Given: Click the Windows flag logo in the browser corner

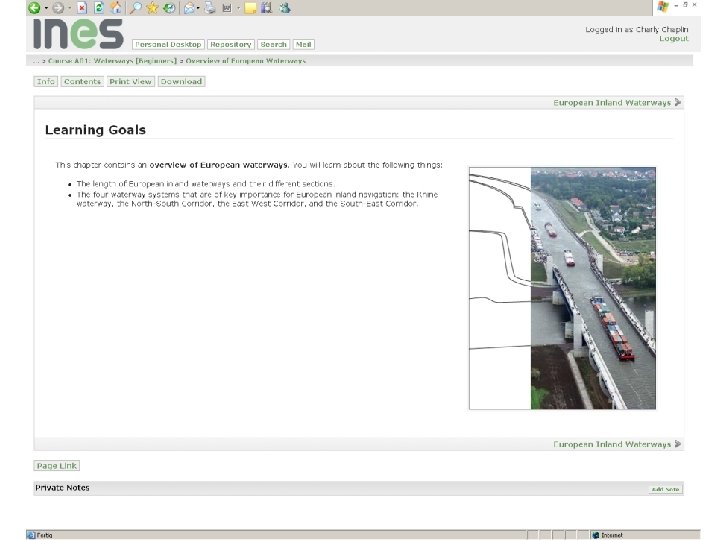Looking at the screenshot, I should (663, 7).
